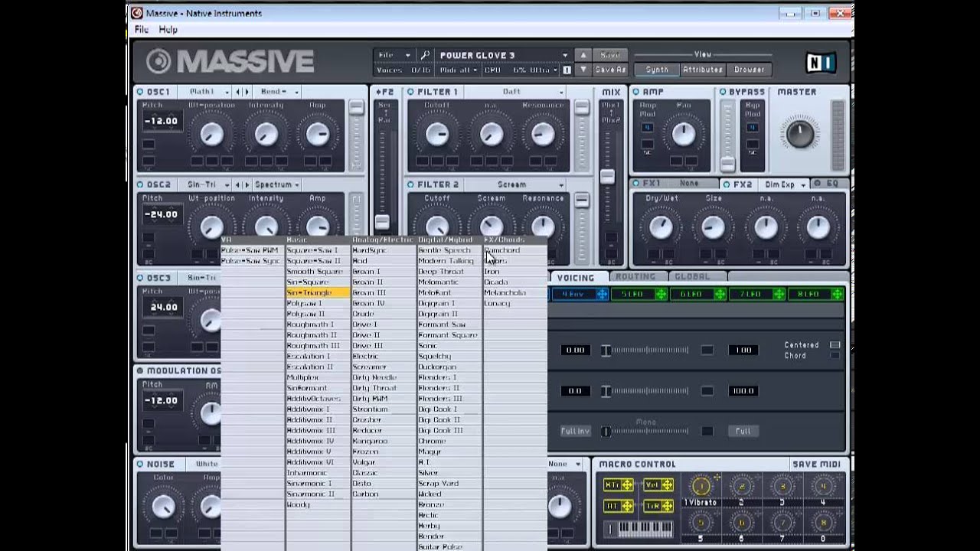Image resolution: width=980 pixels, height=551 pixels.
Task: Toggle the Bypass section power button
Action: pyautogui.click(x=722, y=92)
